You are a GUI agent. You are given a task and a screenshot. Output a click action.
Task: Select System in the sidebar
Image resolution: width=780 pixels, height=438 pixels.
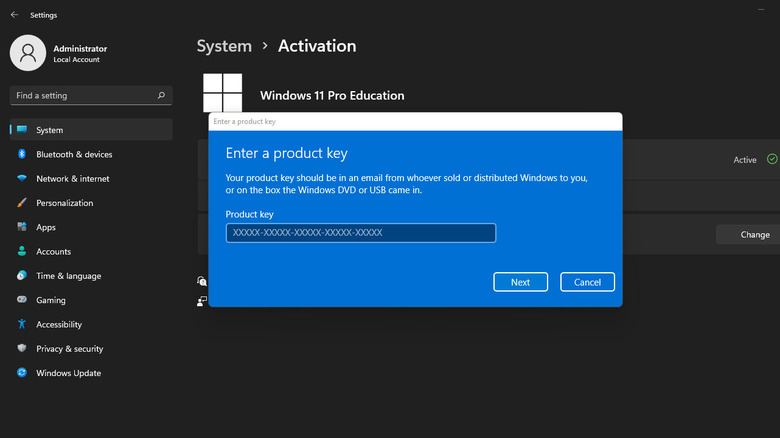[x=49, y=130]
